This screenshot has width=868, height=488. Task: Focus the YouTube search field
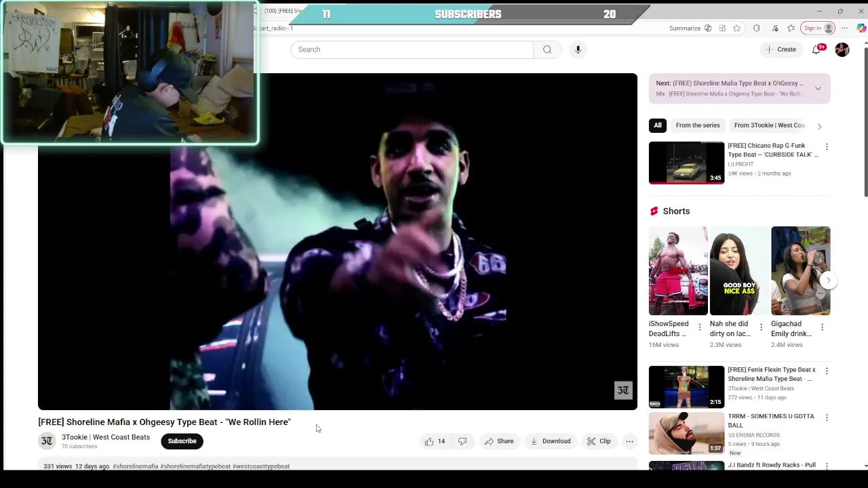pos(412,49)
